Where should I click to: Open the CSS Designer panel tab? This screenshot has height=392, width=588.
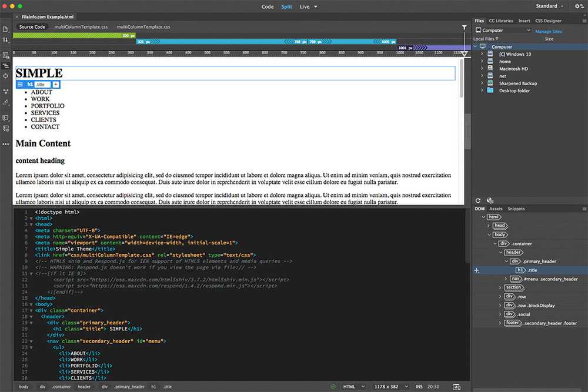pos(548,21)
